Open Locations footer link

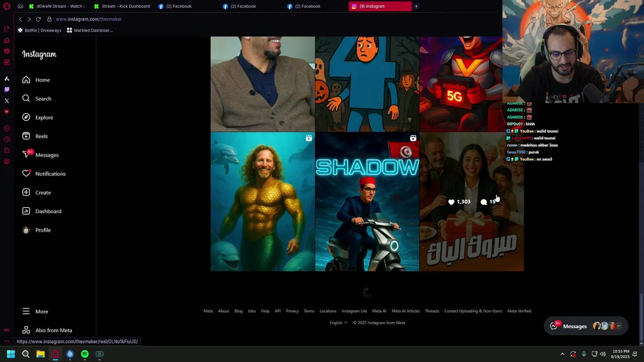click(x=328, y=311)
